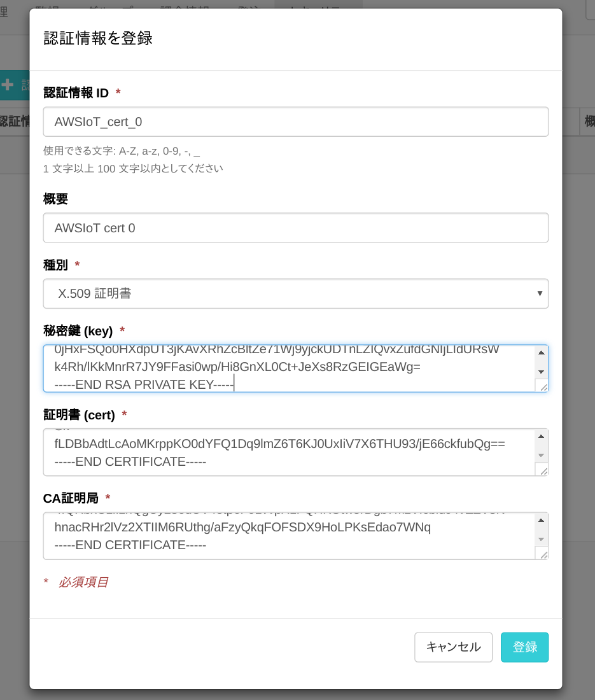Click the 登録 button
The image size is (595, 700).
point(525,647)
